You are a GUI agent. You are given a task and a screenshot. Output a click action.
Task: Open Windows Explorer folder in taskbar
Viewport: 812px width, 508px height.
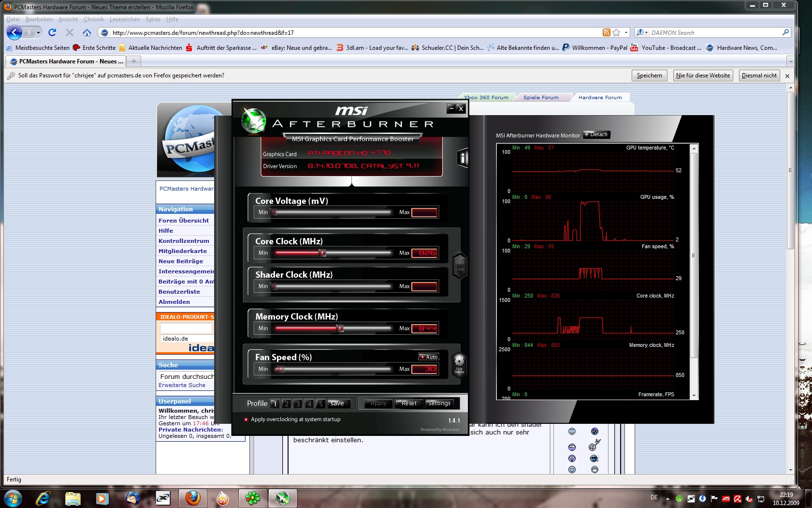point(72,498)
